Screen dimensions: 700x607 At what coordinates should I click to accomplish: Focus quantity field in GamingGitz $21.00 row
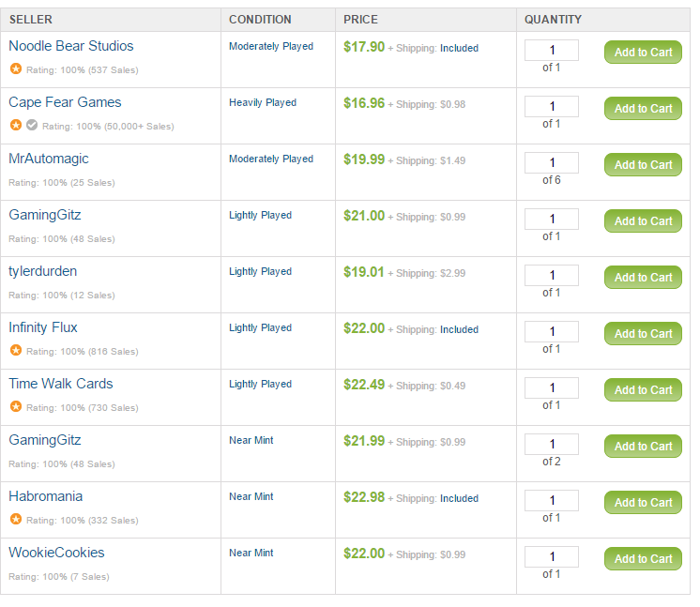(552, 219)
